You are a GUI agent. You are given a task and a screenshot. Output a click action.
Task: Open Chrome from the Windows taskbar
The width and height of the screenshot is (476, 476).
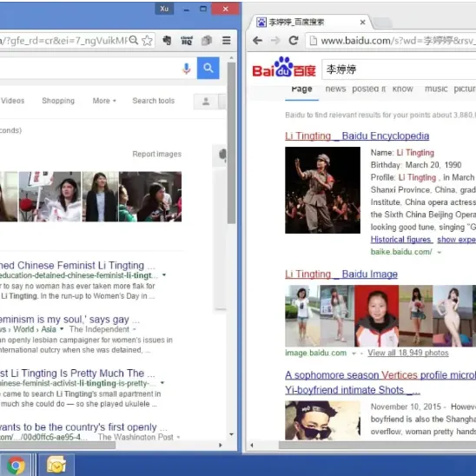pos(16,465)
